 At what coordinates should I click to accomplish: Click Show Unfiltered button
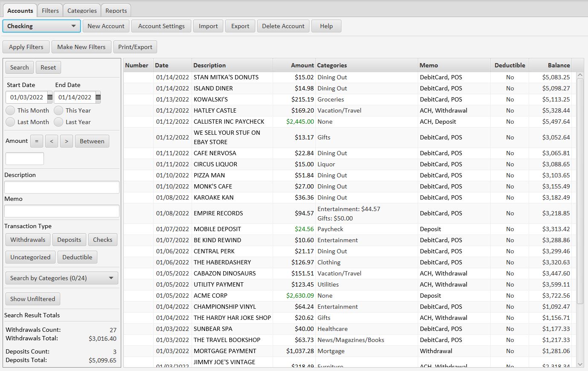coord(33,299)
